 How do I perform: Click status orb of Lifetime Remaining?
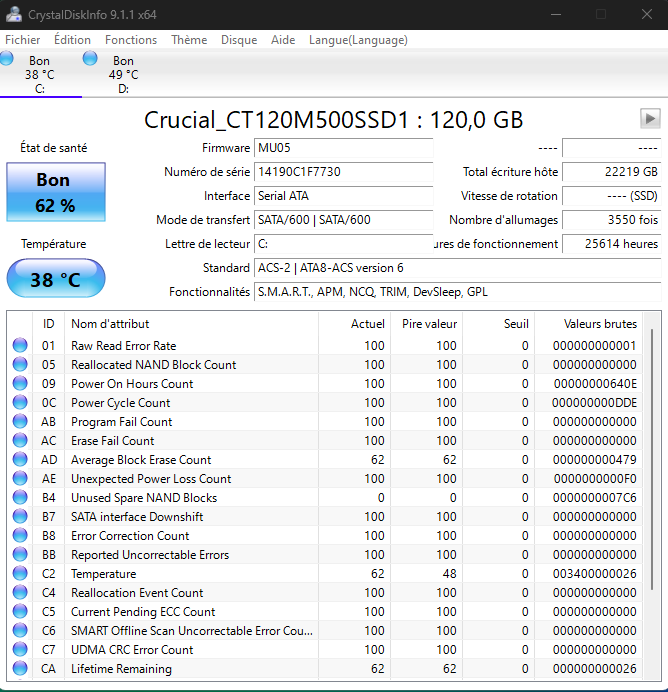(x=20, y=668)
